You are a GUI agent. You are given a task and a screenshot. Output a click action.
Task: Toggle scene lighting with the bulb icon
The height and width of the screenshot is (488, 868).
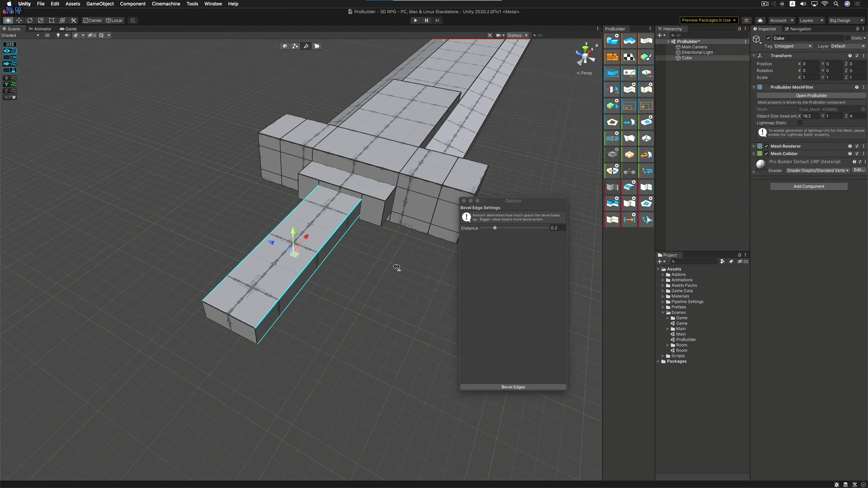(x=58, y=35)
